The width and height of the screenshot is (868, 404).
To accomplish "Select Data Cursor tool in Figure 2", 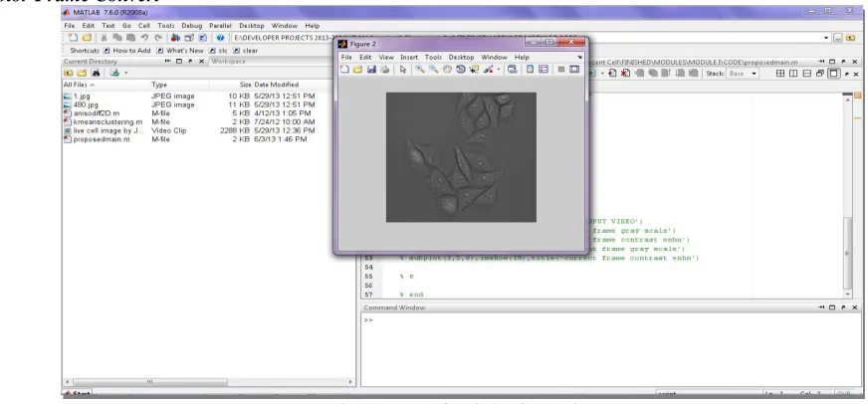I will click(x=474, y=70).
